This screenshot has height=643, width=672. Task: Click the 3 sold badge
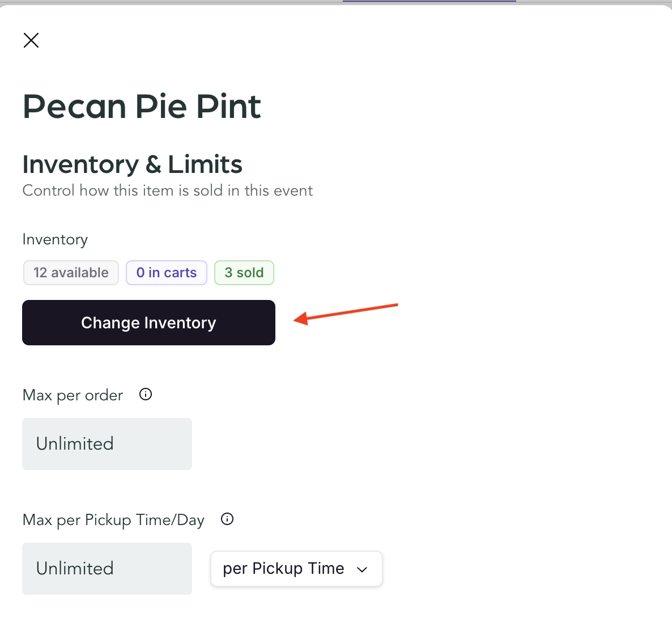pyautogui.click(x=244, y=273)
